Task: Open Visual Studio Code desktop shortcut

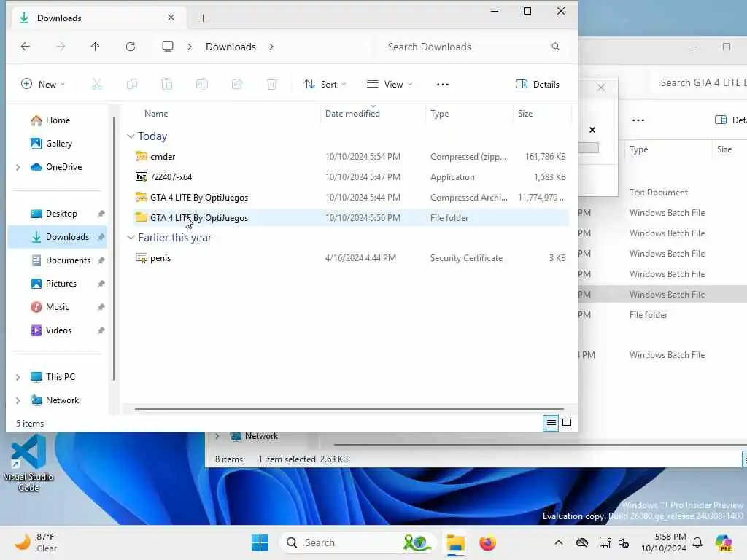Action: tap(28, 464)
